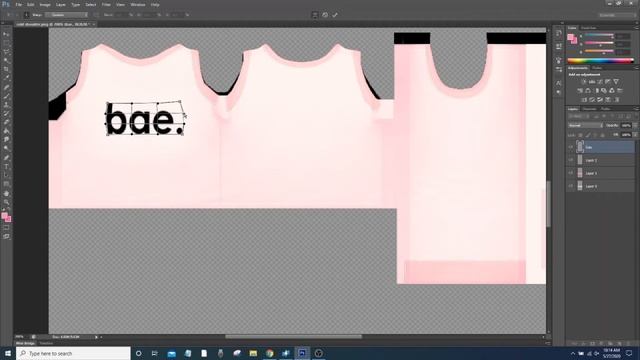Open the workspace switcher dropdown
Image resolution: width=640 pixels, height=360 pixels.
pyautogui.click(x=617, y=15)
